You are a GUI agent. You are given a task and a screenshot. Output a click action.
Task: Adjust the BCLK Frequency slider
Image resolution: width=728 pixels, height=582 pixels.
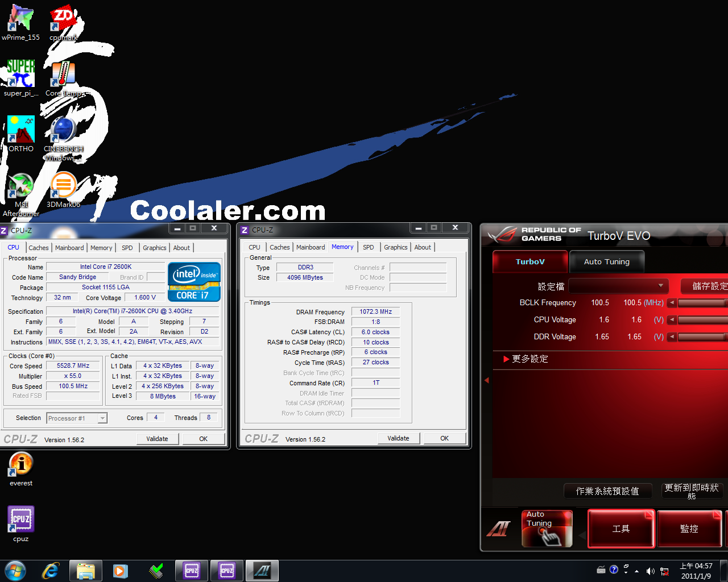[x=702, y=303]
